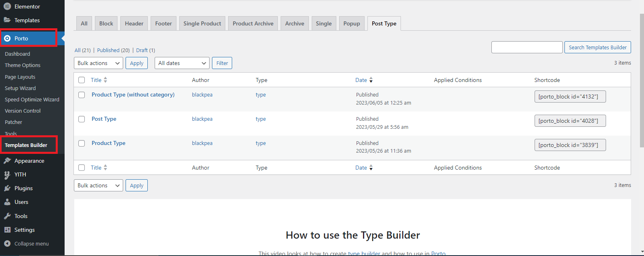Open the Post Type template title
The height and width of the screenshot is (256, 644).
click(x=104, y=119)
